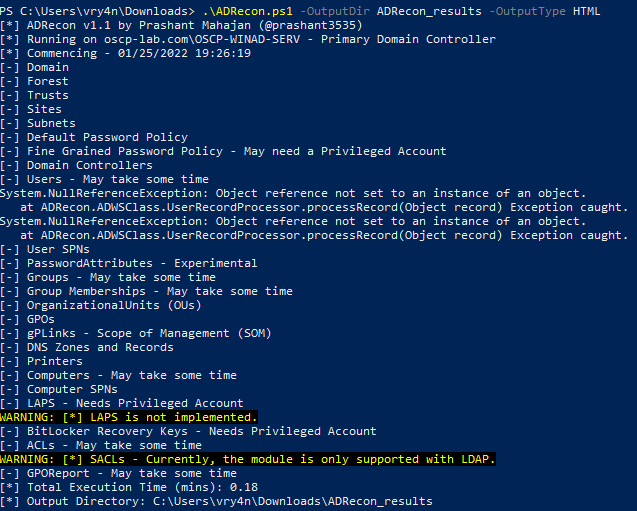Image resolution: width=637 pixels, height=511 pixels.
Task: Click the highlighted LAPS is not implemented warning
Action: 129,417
